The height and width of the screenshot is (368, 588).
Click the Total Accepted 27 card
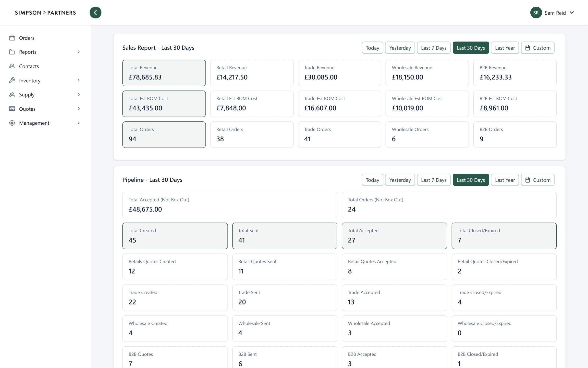(394, 236)
